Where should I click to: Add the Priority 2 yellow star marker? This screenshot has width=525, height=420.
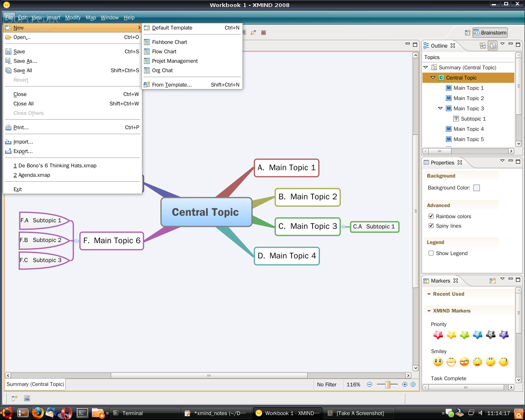451,335
